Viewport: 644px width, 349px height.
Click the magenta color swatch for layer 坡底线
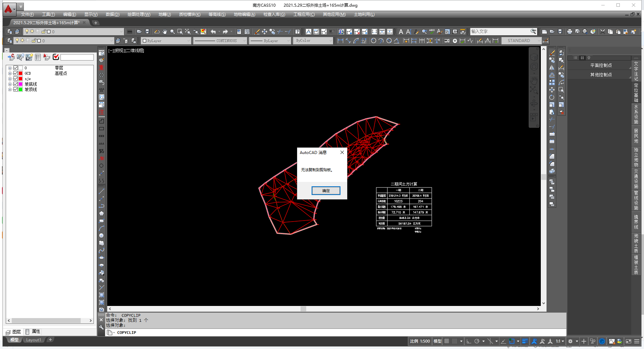(x=21, y=84)
